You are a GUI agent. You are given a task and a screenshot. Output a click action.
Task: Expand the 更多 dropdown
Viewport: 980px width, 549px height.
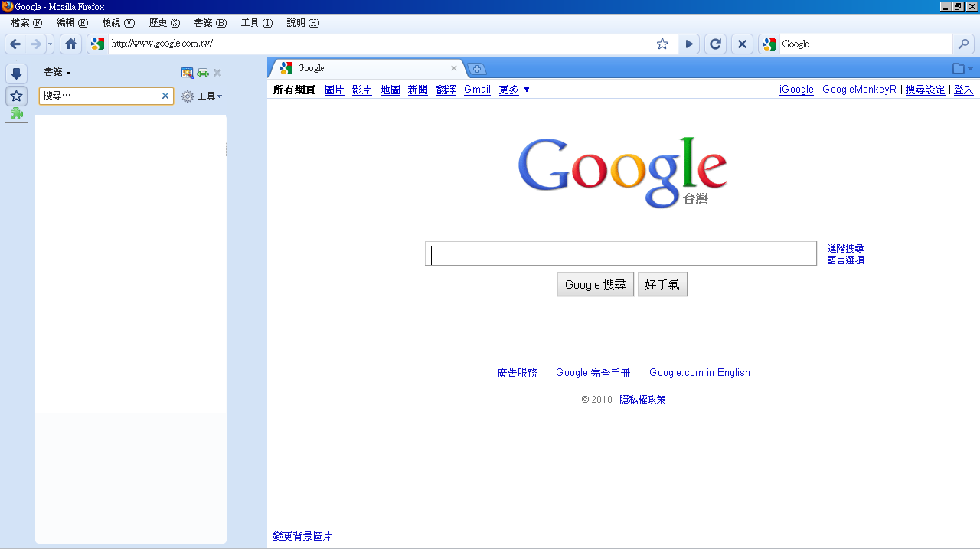point(514,90)
